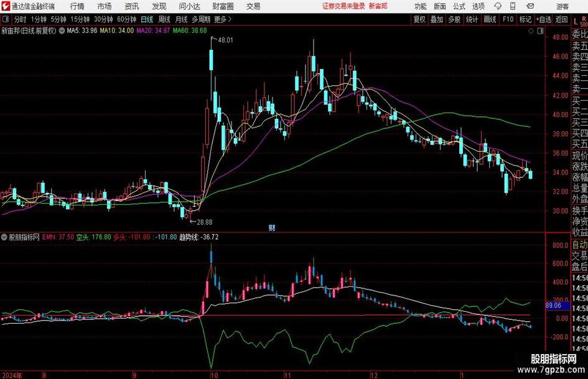The width and height of the screenshot is (588, 379).
Task: Toggle the left panel layout icon
Action: pyautogui.click(x=5, y=19)
